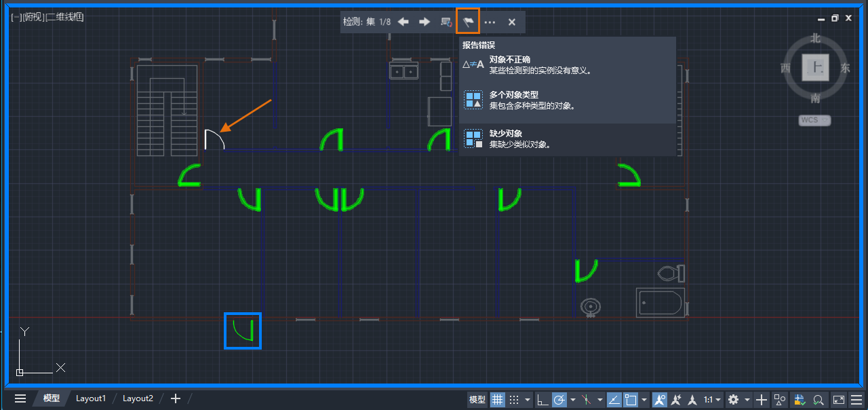This screenshot has height=410, width=868.
Task: Toggle snap mode in the status bar
Action: (x=513, y=399)
